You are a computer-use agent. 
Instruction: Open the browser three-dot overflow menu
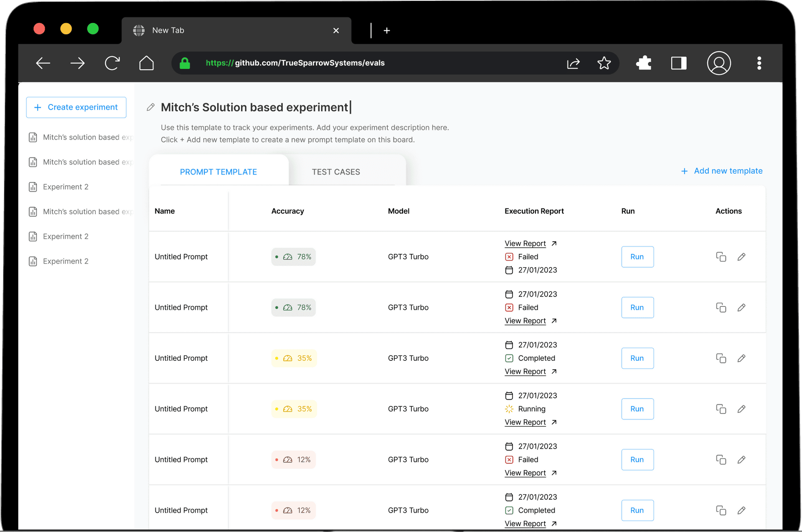[759, 63]
